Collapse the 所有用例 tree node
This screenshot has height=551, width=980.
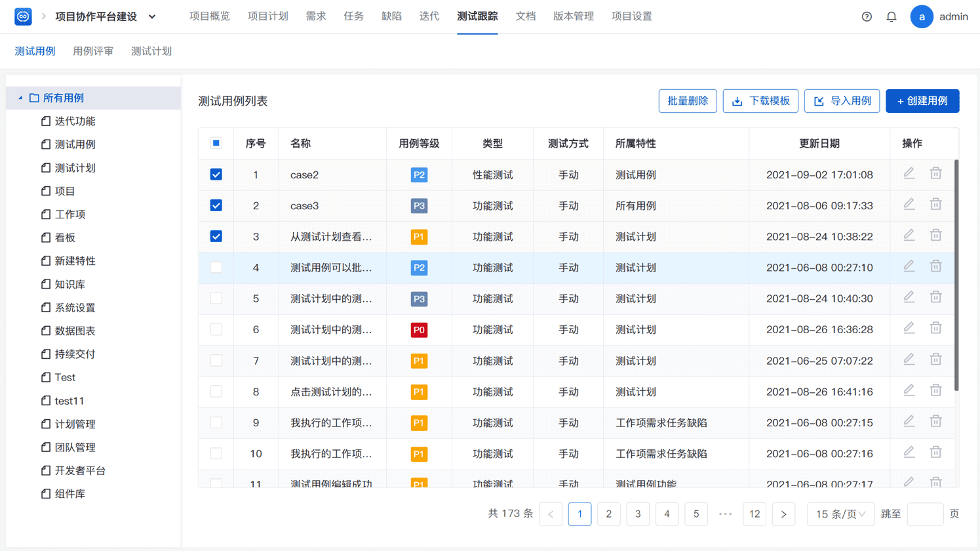click(x=20, y=98)
